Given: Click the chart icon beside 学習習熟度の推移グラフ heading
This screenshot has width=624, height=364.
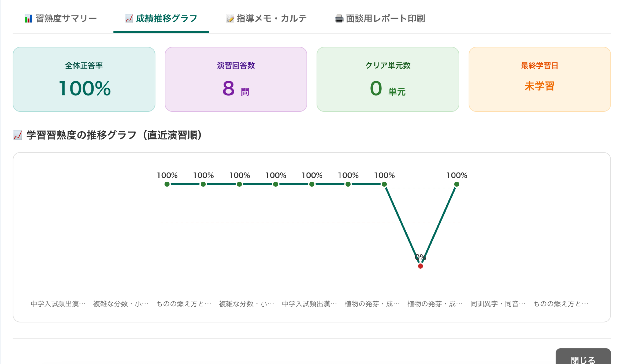Looking at the screenshot, I should 18,135.
